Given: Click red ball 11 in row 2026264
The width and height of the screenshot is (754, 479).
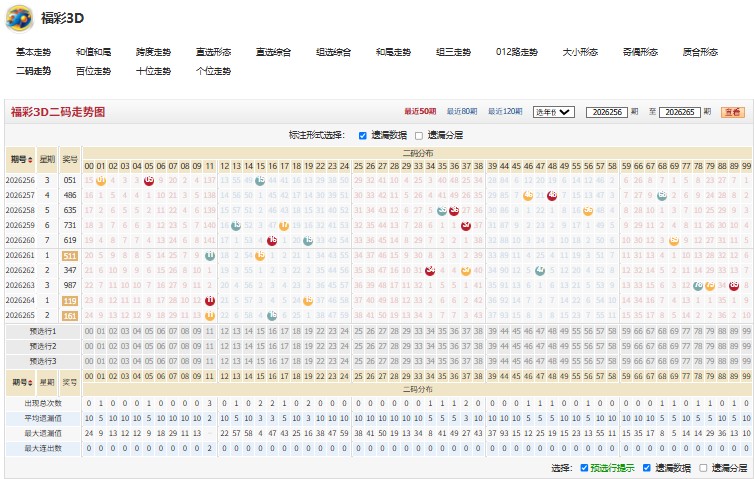Looking at the screenshot, I should 210,301.
